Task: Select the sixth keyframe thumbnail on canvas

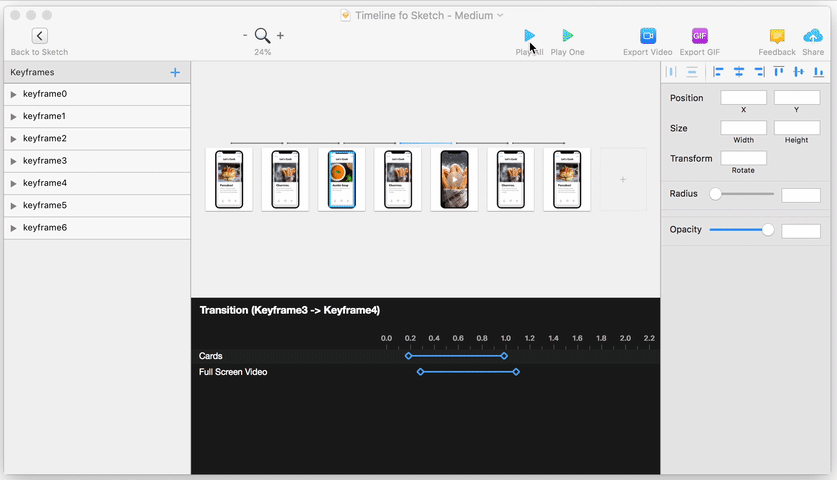Action: [x=510, y=179]
